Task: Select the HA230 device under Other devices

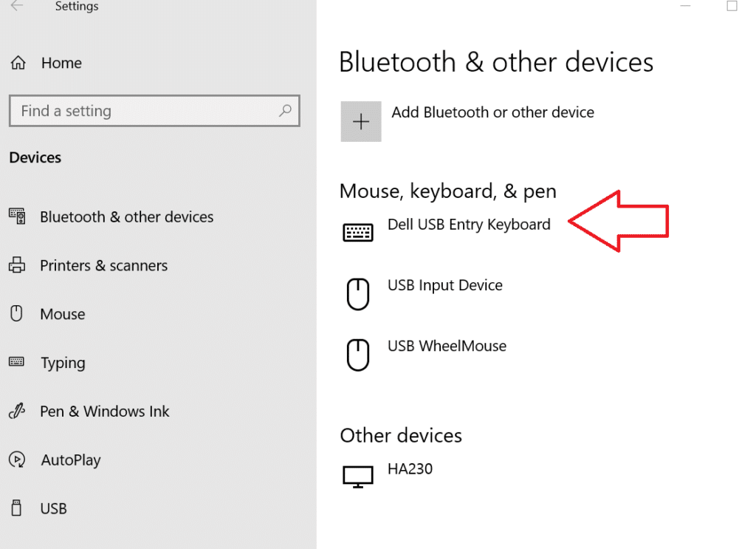Action: coord(410,468)
